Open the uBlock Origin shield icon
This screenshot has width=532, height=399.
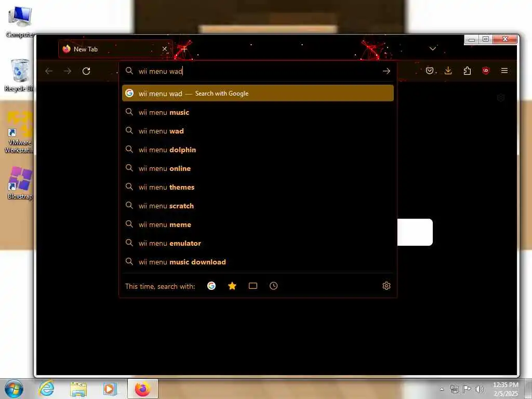pos(486,71)
